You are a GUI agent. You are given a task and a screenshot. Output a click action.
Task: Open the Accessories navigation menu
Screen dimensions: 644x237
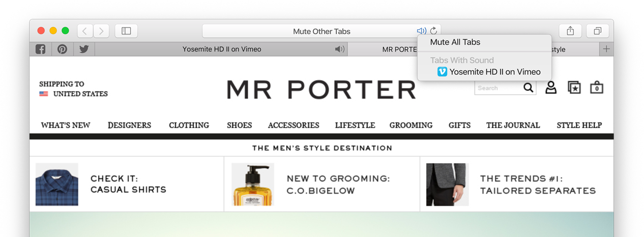(294, 125)
